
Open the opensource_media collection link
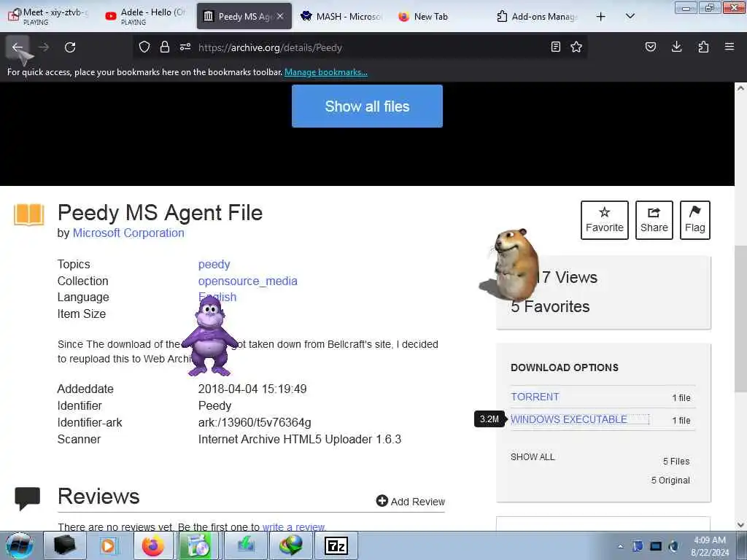click(248, 281)
